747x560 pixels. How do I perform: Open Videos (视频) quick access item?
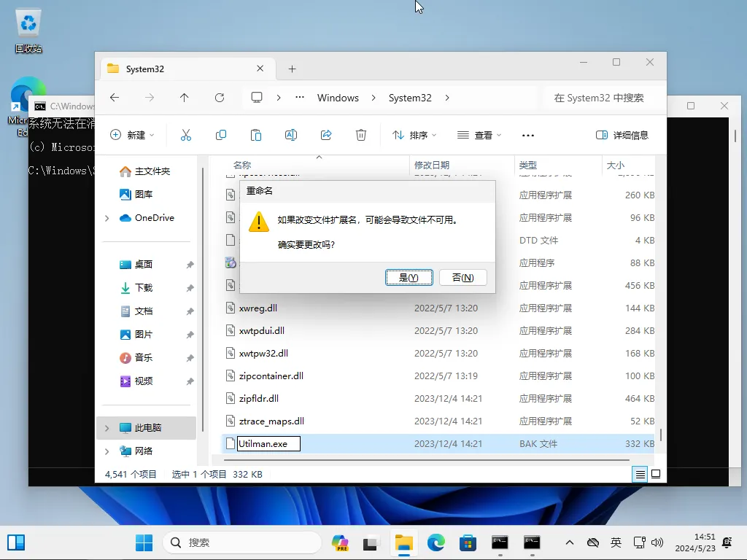click(x=136, y=381)
